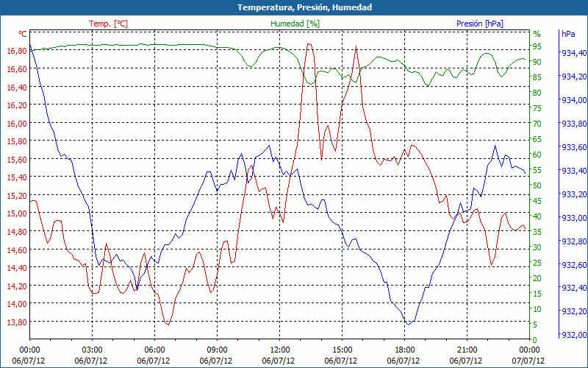
Task: Click temperature axis value '16,20'
Action: click(x=17, y=105)
